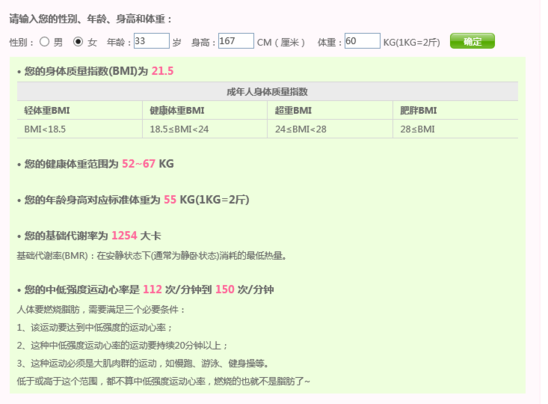
Task: Click the green 确定 button
Action: pyautogui.click(x=472, y=41)
